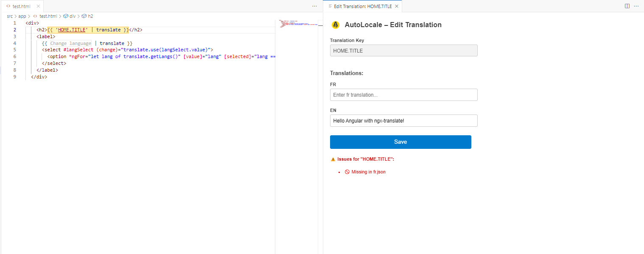This screenshot has height=254, width=644.
Task: Click the AutoLocale logo icon
Action: 336,25
